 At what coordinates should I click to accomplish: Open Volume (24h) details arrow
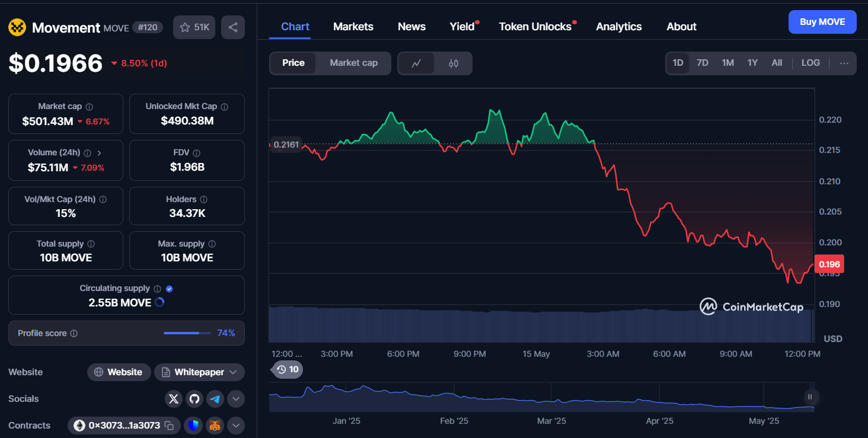pyautogui.click(x=99, y=153)
